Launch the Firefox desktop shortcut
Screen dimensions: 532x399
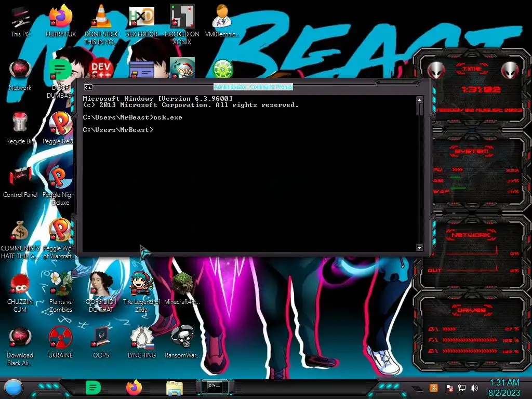(60, 21)
